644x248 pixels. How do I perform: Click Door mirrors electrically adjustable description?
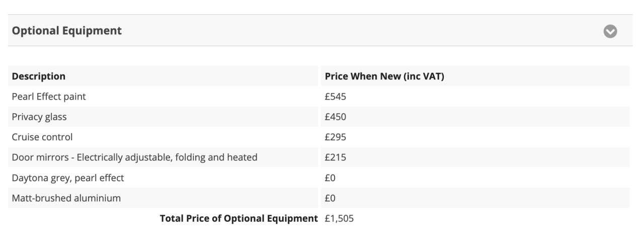[x=135, y=157]
